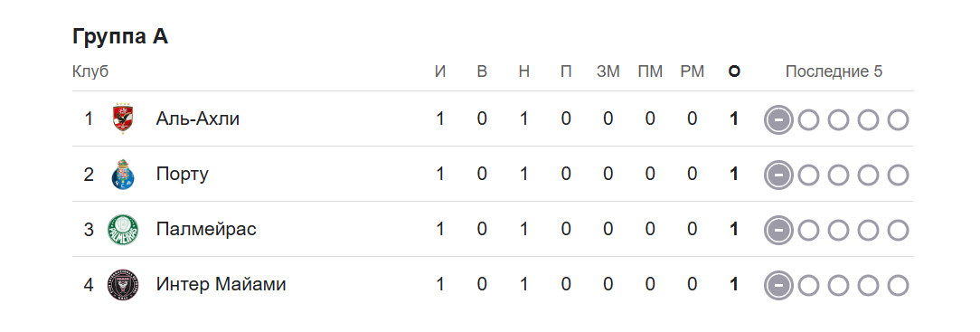Open the Порту team link
980x332 pixels.
click(182, 174)
